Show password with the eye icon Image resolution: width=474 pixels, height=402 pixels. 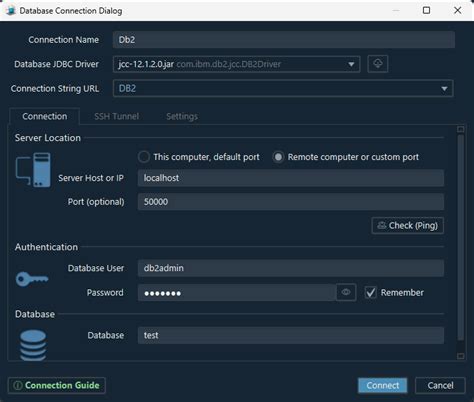pyautogui.click(x=346, y=292)
